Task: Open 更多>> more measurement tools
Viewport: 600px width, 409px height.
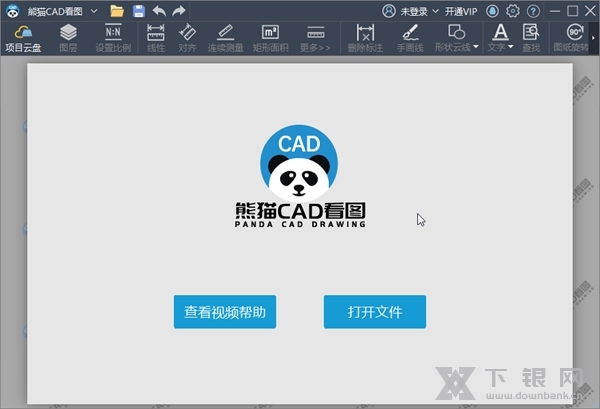Action: click(315, 38)
